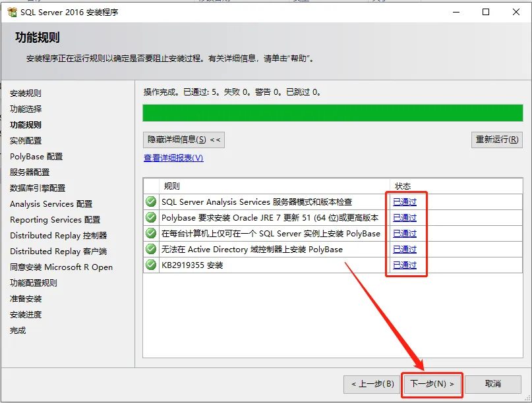
Task: Hide the detailed information with 隐藏详细信息(S)
Action: coord(184,140)
